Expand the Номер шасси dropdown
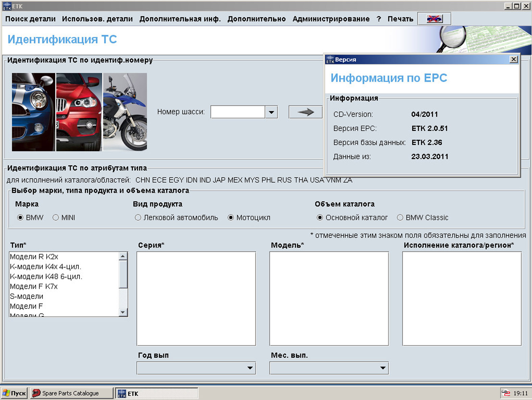 point(271,112)
